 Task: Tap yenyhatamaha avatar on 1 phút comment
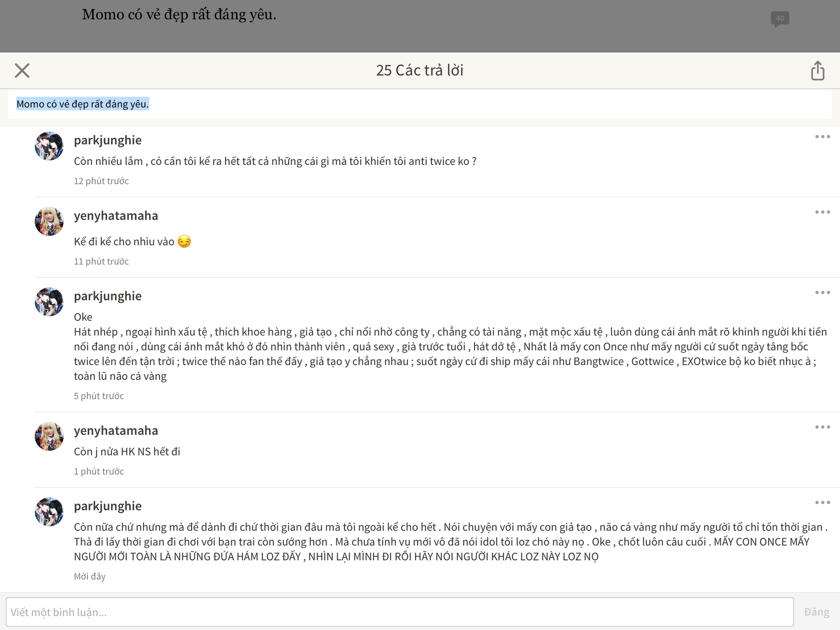[x=49, y=436]
